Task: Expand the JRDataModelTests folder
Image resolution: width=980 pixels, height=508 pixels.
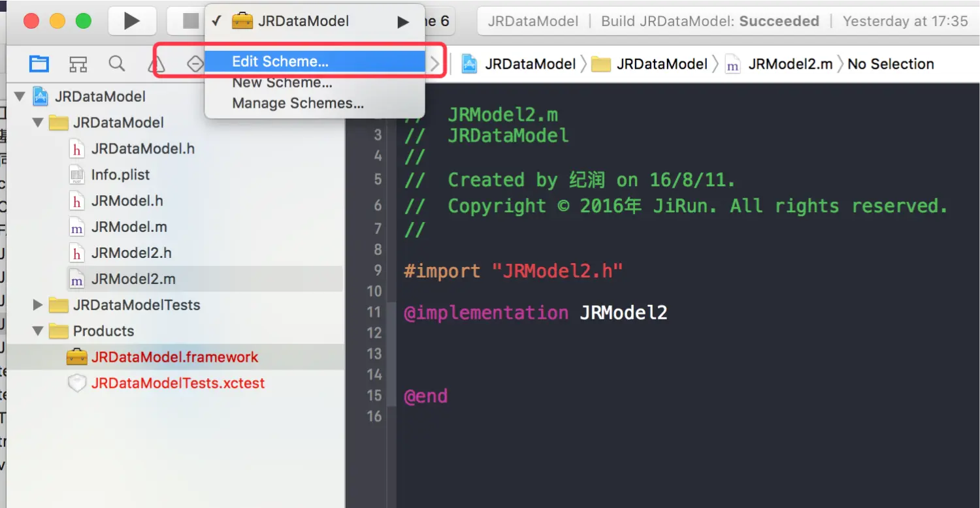Action: pos(37,305)
